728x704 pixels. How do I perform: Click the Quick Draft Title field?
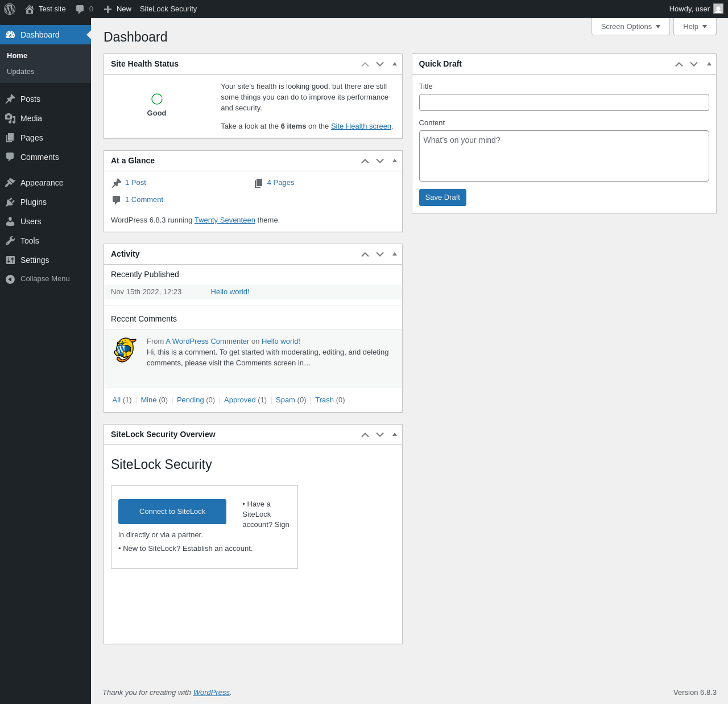(564, 102)
